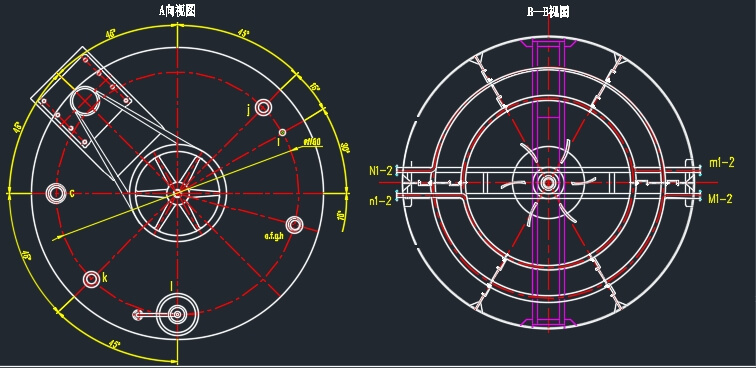
Task: Select the lowercase n1-2 nozzle label
Action: pyautogui.click(x=381, y=201)
